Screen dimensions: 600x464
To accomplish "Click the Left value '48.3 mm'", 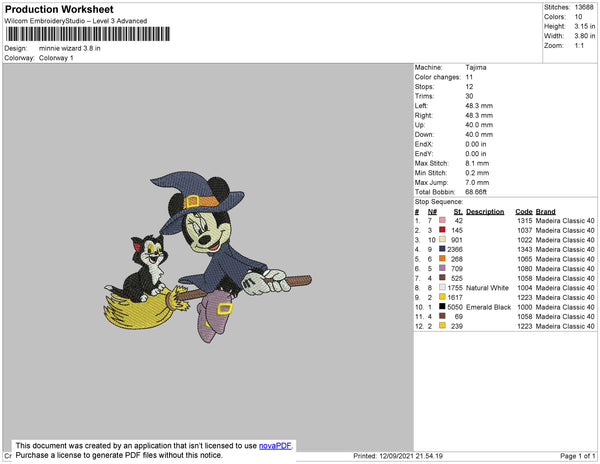I will coord(479,106).
